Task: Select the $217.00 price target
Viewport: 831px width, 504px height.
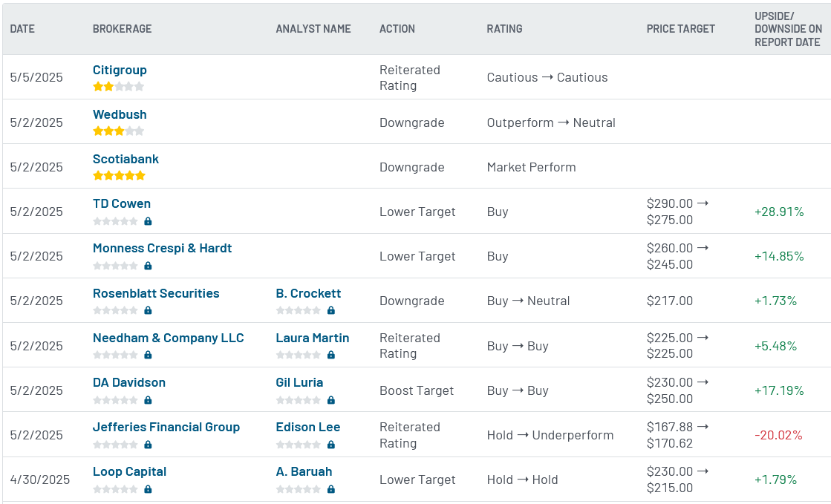Action: coord(669,301)
